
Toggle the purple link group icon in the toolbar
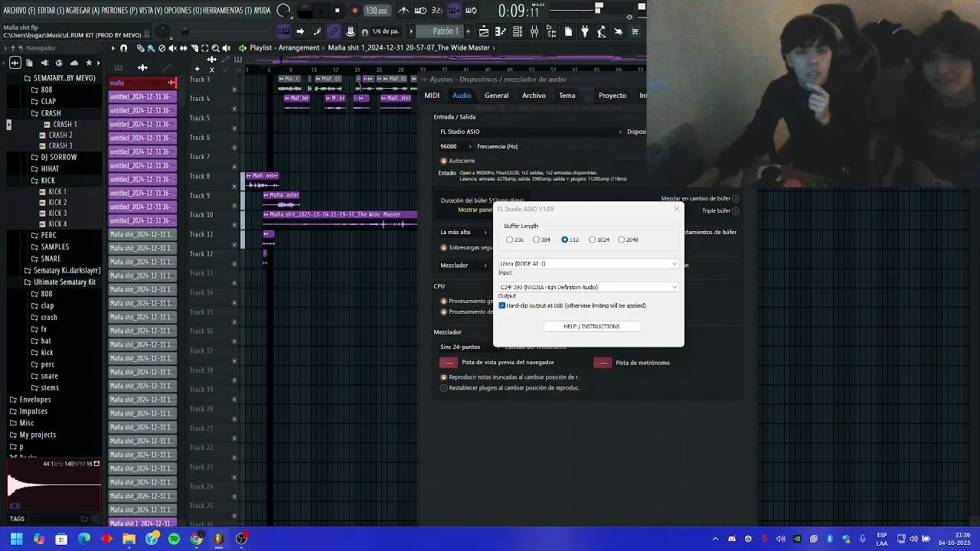tap(334, 31)
